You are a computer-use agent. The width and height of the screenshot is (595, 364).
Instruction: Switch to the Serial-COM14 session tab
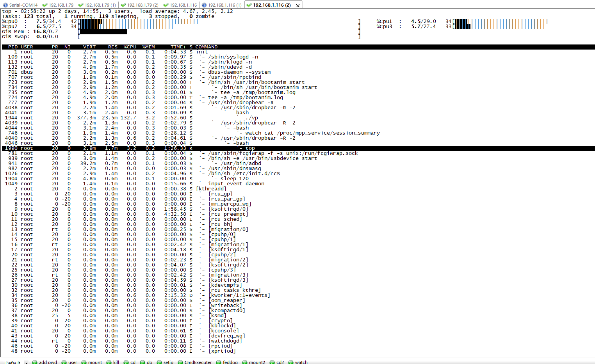tap(20, 5)
